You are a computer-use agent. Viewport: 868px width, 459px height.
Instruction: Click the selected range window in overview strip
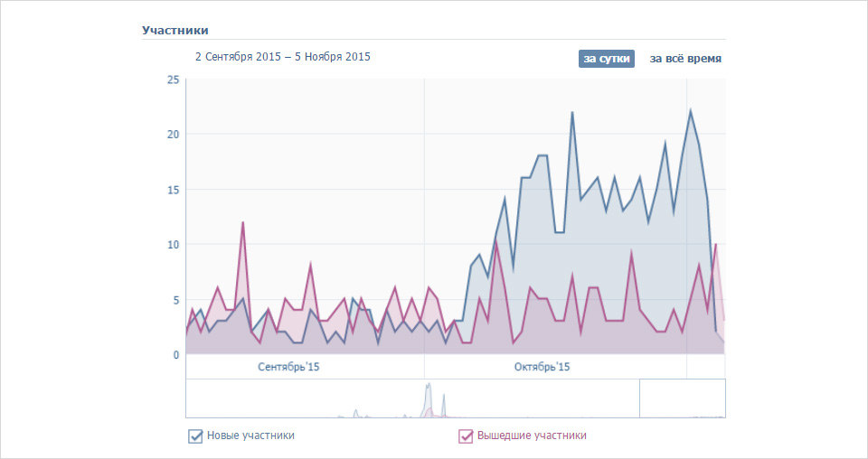(x=682, y=398)
